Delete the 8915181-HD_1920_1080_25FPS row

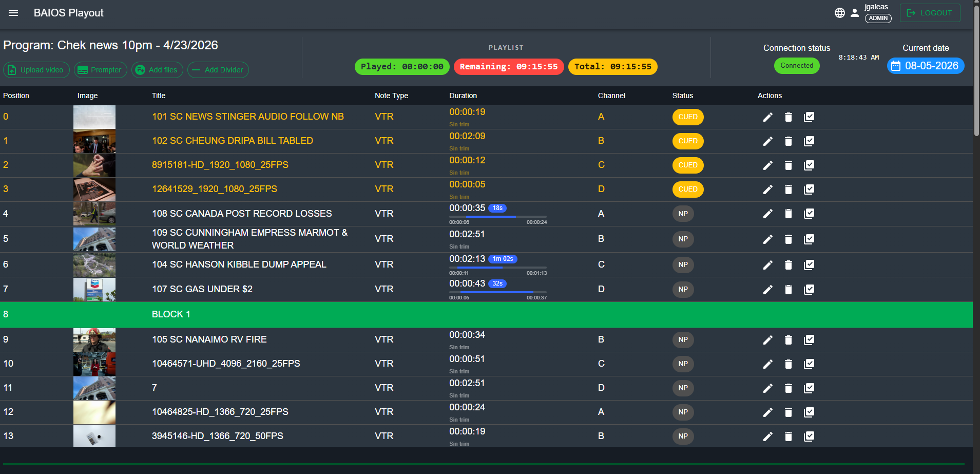point(789,165)
